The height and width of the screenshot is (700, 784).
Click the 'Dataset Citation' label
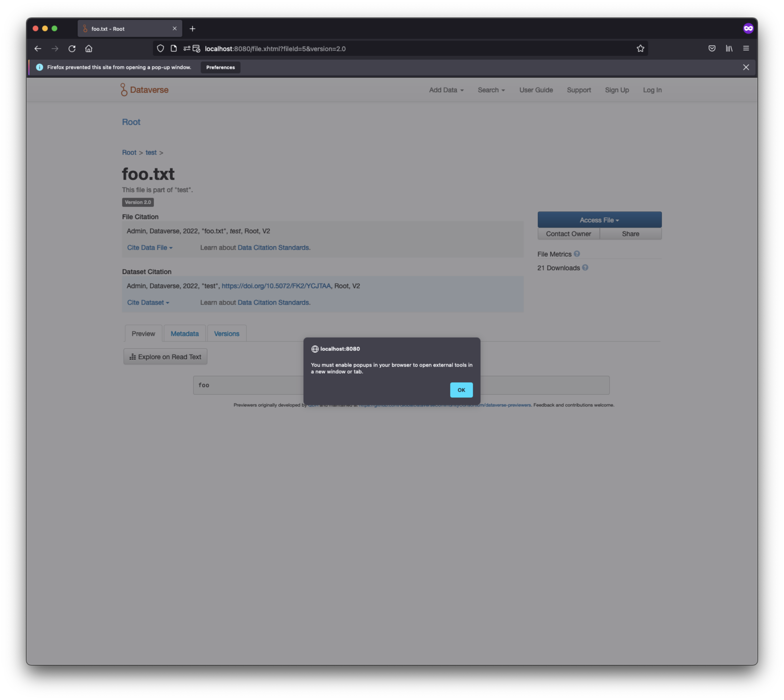point(147,272)
